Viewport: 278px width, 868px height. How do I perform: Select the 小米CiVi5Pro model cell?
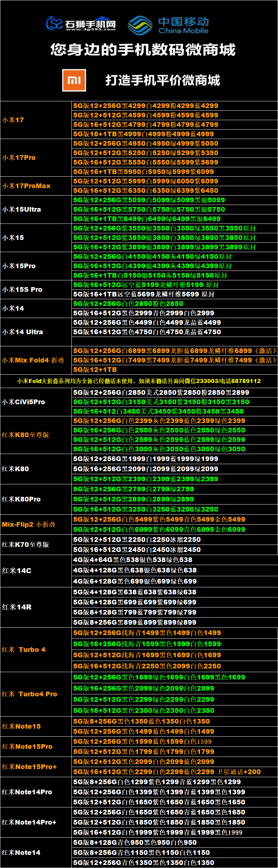coord(24,402)
